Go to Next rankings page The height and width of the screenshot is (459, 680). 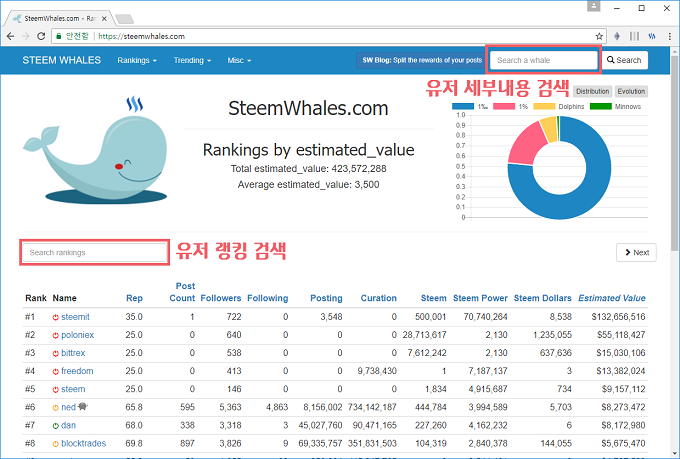click(636, 252)
